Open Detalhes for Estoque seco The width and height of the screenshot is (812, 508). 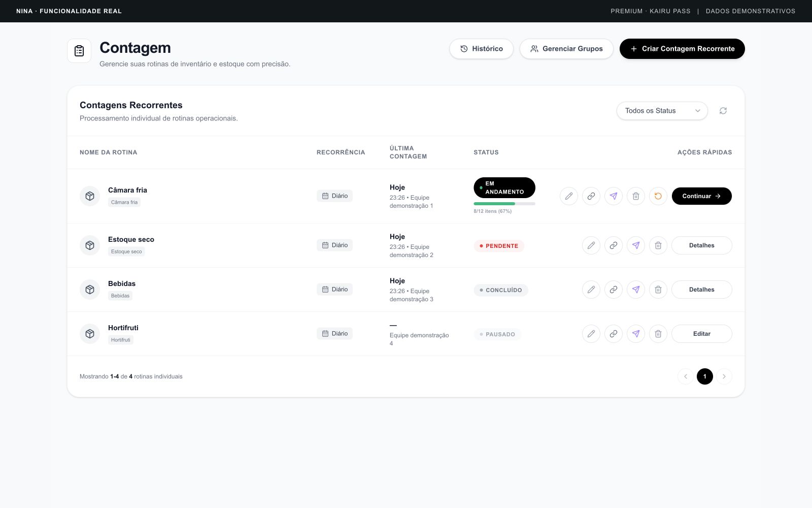702,245
